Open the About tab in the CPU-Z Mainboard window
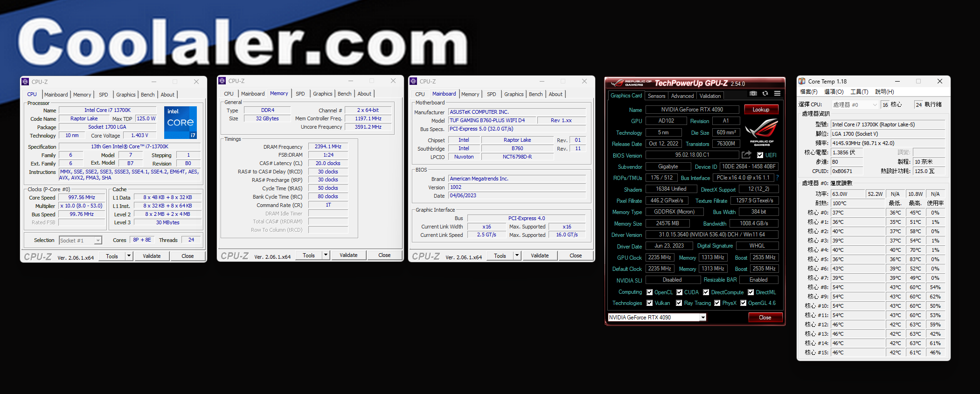 pyautogui.click(x=555, y=94)
